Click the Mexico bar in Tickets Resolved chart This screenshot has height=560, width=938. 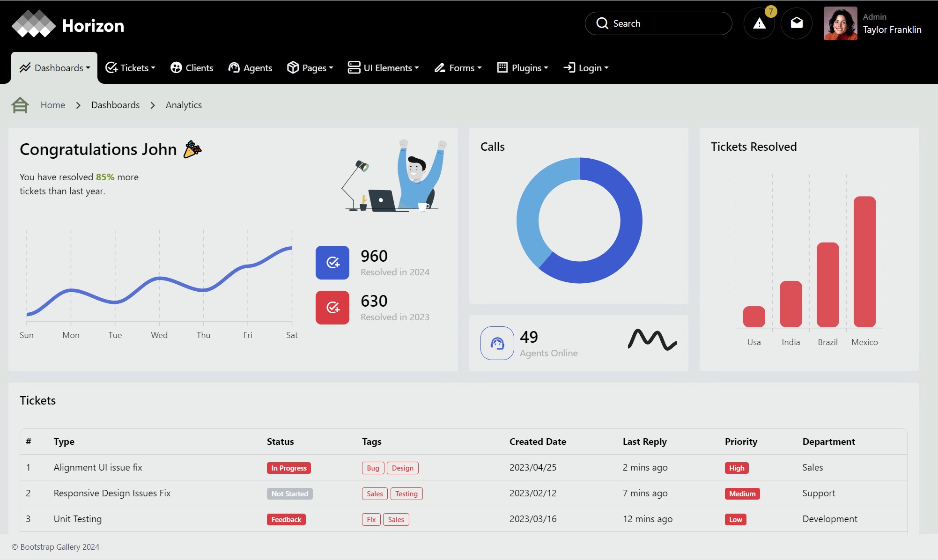point(864,261)
